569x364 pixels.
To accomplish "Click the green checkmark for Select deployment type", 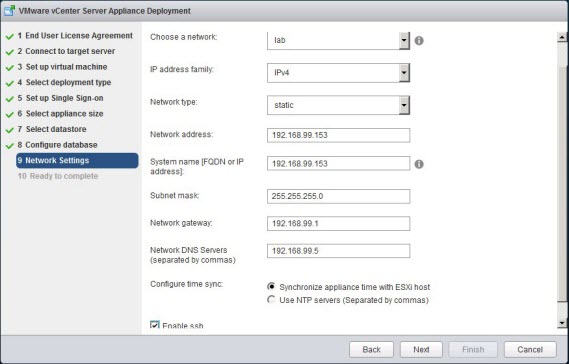I will 10,83.
